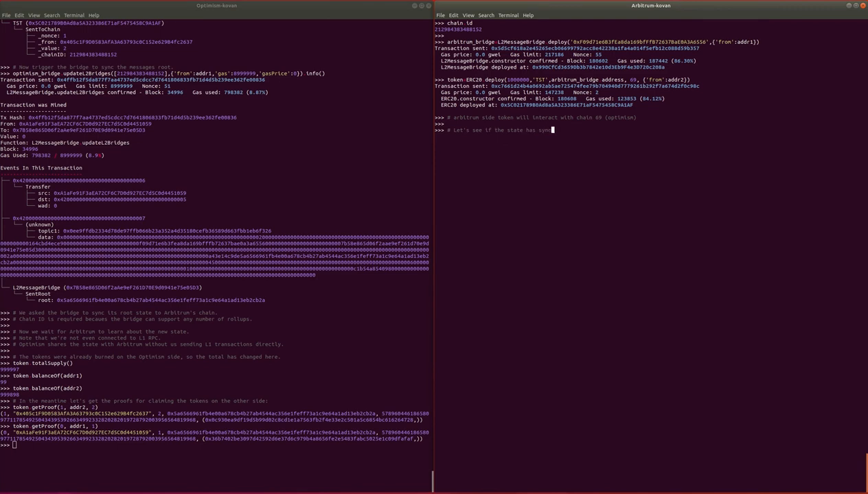
Task: Click the "token.totalSupply()" command line
Action: pyautogui.click(x=36, y=363)
